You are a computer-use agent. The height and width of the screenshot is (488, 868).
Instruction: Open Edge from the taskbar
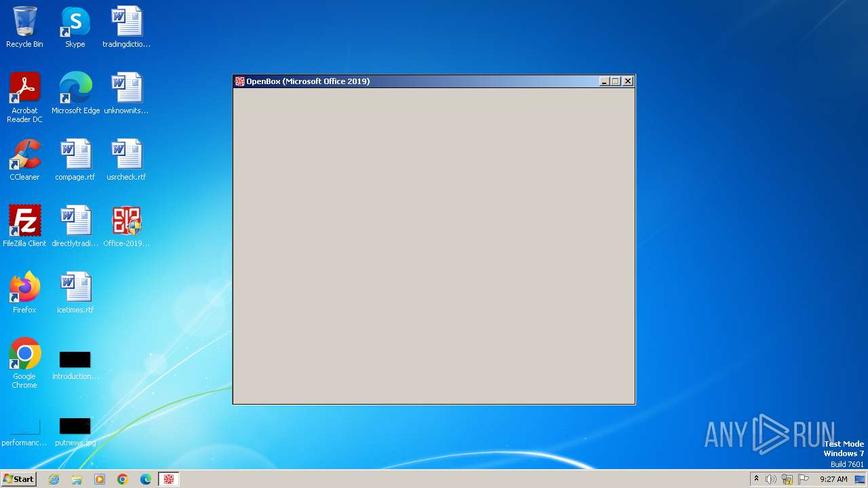[x=146, y=479]
